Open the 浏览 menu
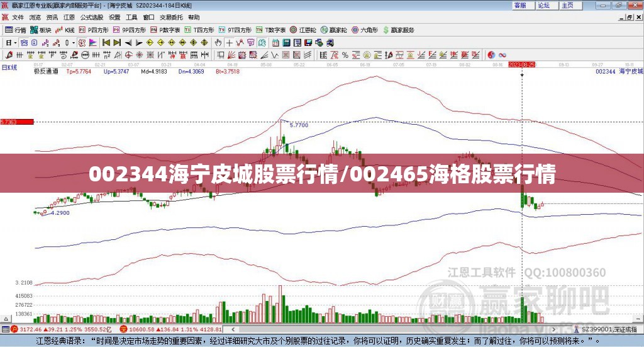Image resolution: width=644 pixels, height=347 pixels. tap(35, 17)
